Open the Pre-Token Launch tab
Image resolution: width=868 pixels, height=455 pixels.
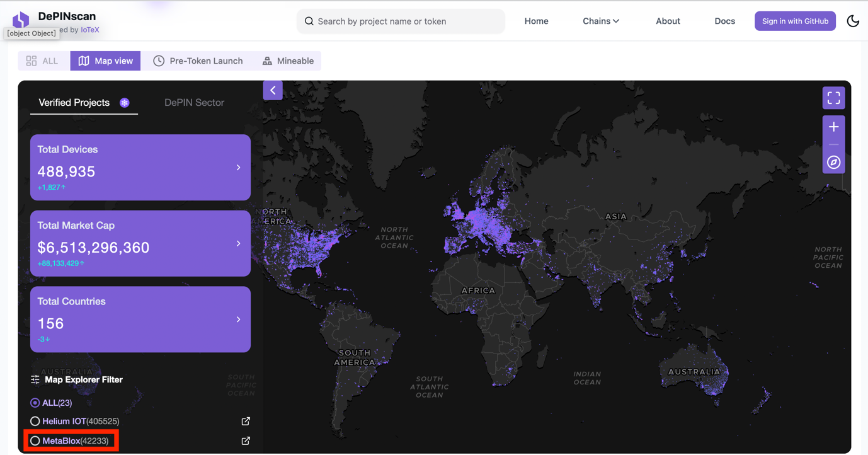pyautogui.click(x=198, y=60)
